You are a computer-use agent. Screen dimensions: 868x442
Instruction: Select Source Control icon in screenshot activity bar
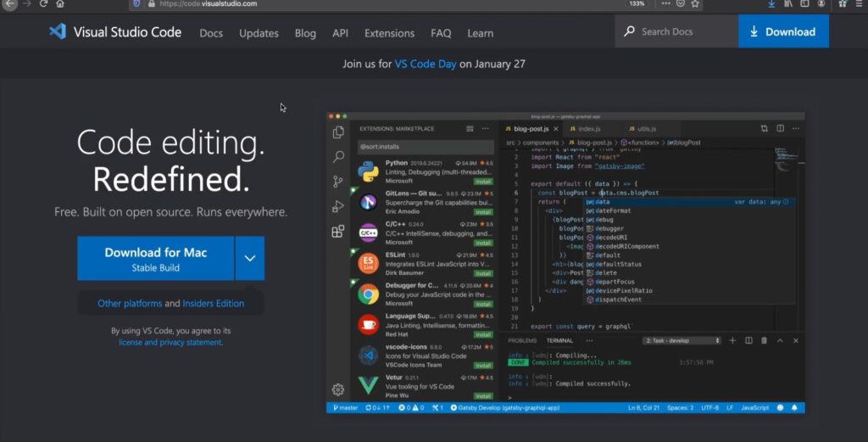pos(338,182)
